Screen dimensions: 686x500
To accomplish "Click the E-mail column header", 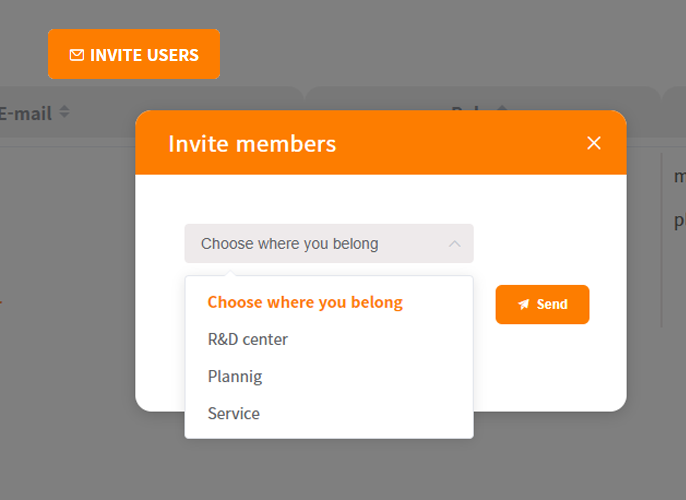I will click(25, 114).
